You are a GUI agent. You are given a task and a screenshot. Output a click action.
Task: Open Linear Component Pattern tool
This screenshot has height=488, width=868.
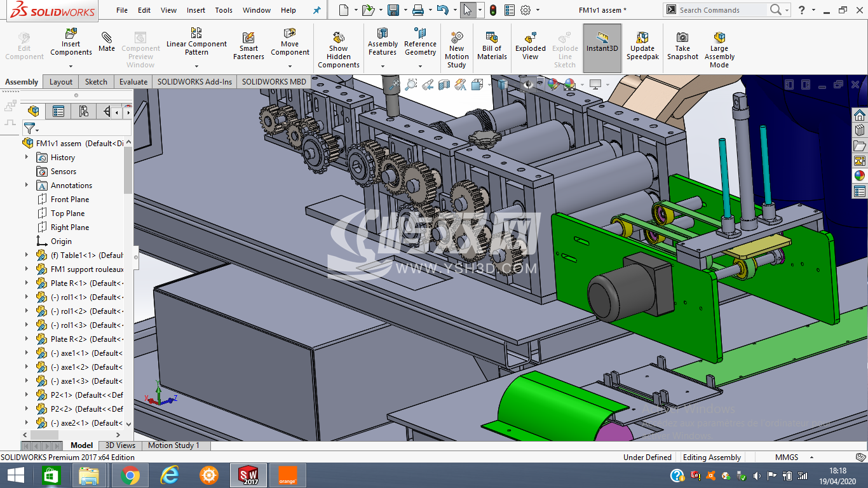[196, 42]
